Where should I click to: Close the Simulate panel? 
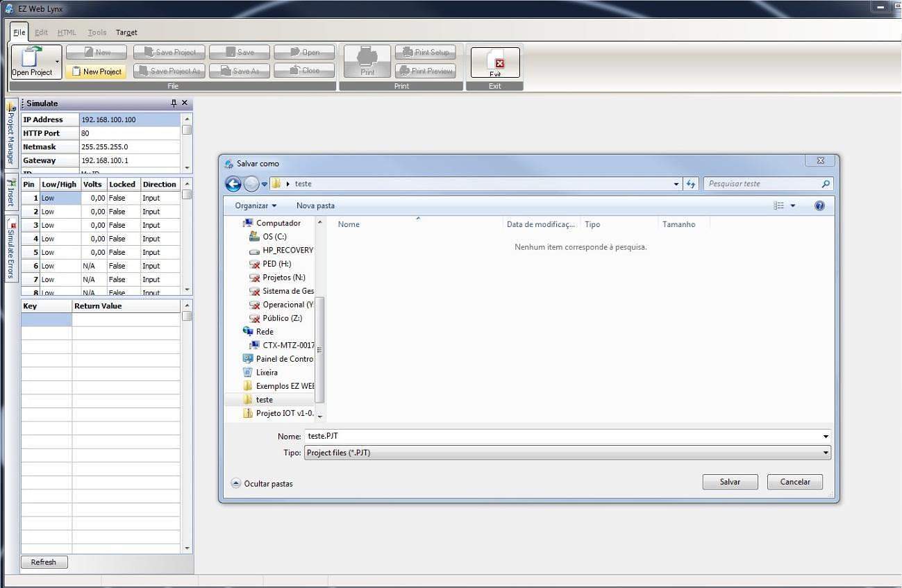tap(185, 103)
